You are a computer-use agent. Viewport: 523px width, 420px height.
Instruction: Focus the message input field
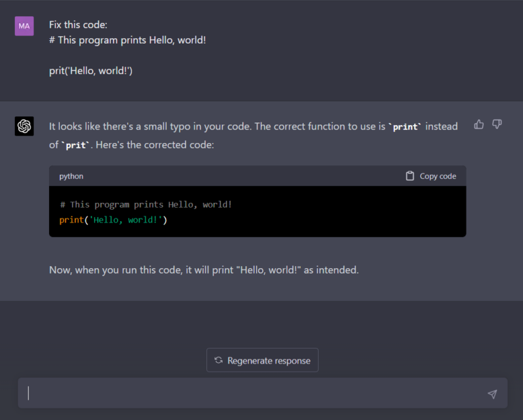tap(262, 393)
